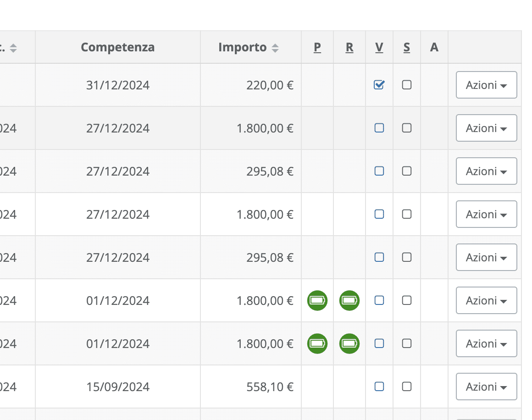The height and width of the screenshot is (420, 532).
Task: Uncheck the V checkbox for the 220,00 € row
Action: pyautogui.click(x=379, y=84)
